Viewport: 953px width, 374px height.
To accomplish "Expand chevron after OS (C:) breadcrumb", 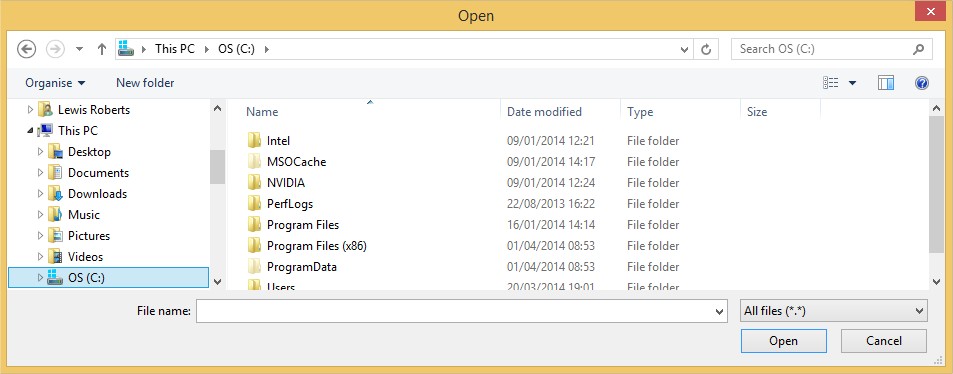I will (x=266, y=49).
